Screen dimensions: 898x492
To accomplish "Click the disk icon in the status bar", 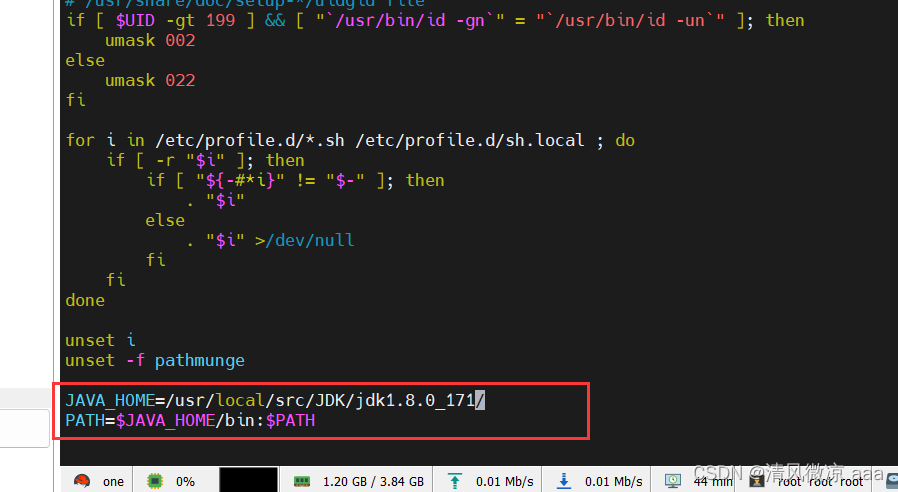I will point(892,481).
